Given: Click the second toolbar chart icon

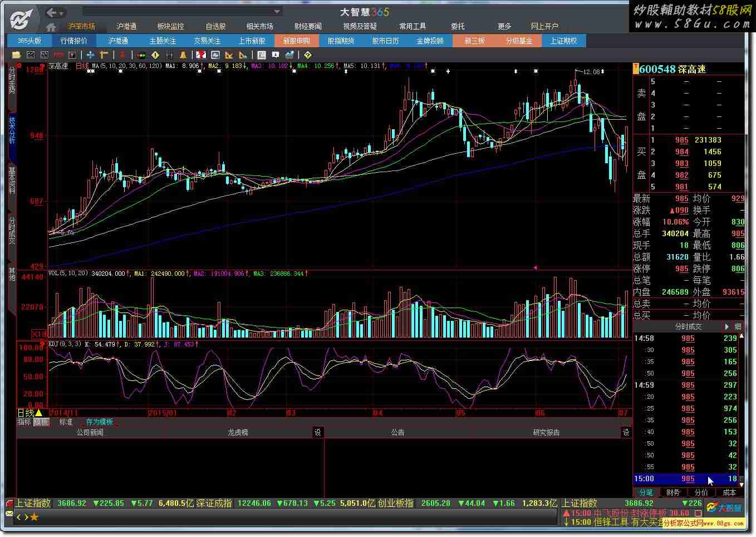Looking at the screenshot, I should tap(45, 55).
